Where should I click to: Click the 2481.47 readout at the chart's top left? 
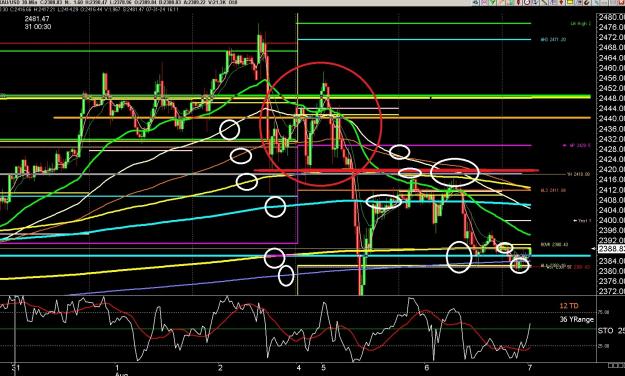pos(37,19)
